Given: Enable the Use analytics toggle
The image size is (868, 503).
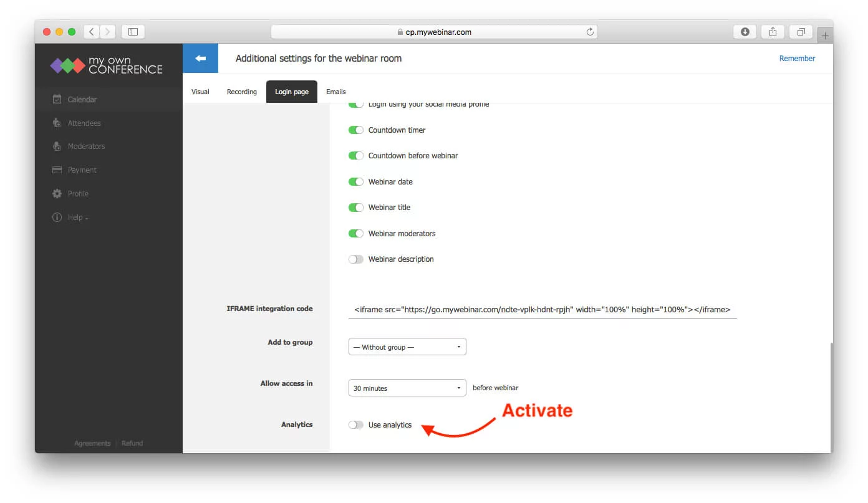Looking at the screenshot, I should point(355,424).
